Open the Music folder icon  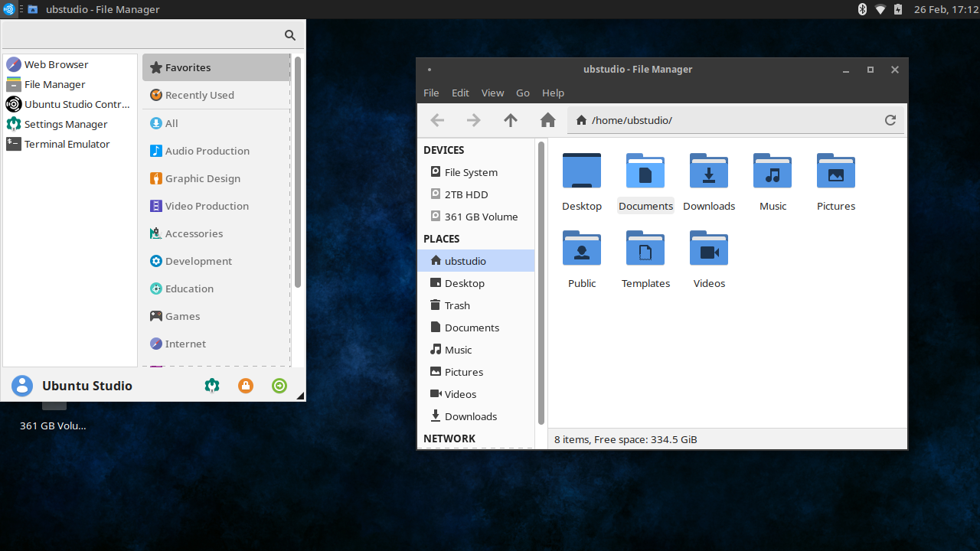tap(773, 171)
